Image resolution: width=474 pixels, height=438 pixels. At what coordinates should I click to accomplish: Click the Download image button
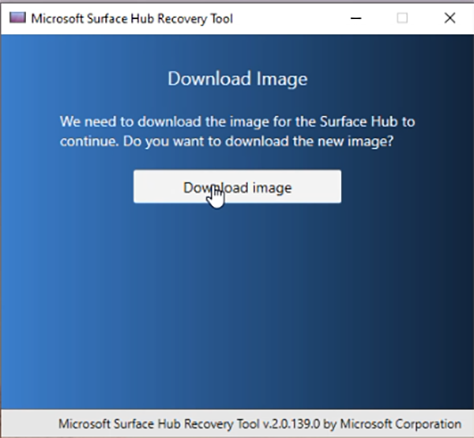(237, 186)
